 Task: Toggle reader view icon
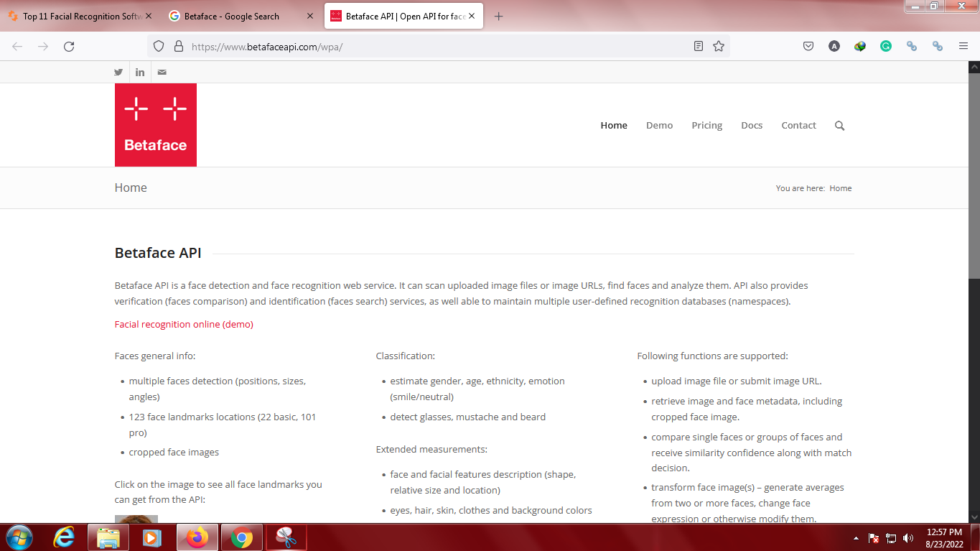point(699,46)
